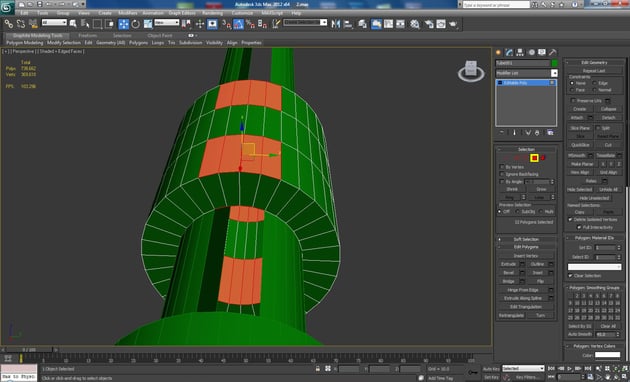Open the Loops ribbon panel
The image size is (630, 382).
tap(158, 43)
